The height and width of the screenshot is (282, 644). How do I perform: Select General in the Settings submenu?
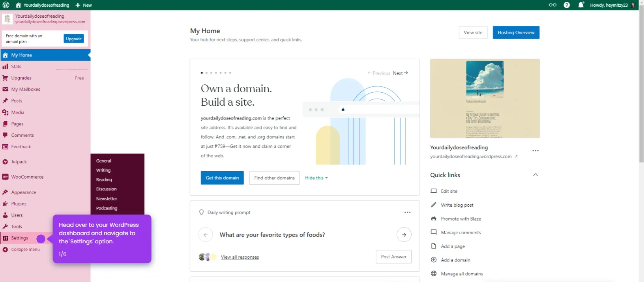point(104,161)
